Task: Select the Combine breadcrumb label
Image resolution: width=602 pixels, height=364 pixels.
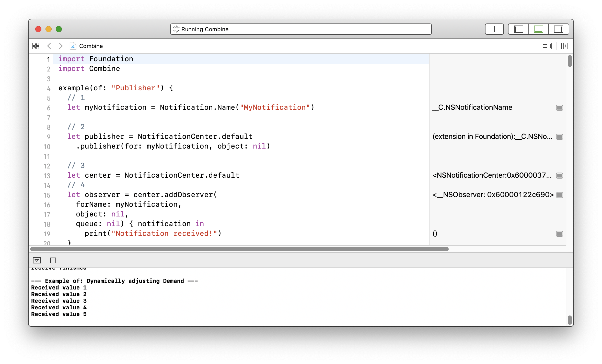Action: 91,46
